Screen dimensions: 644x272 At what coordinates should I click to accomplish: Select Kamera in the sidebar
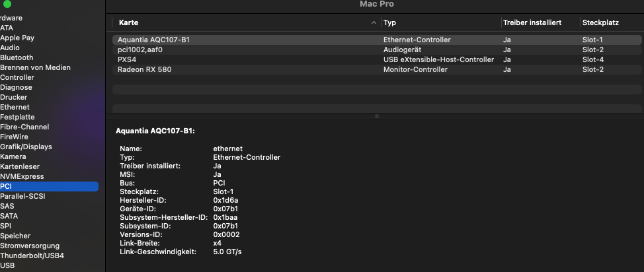click(x=13, y=156)
